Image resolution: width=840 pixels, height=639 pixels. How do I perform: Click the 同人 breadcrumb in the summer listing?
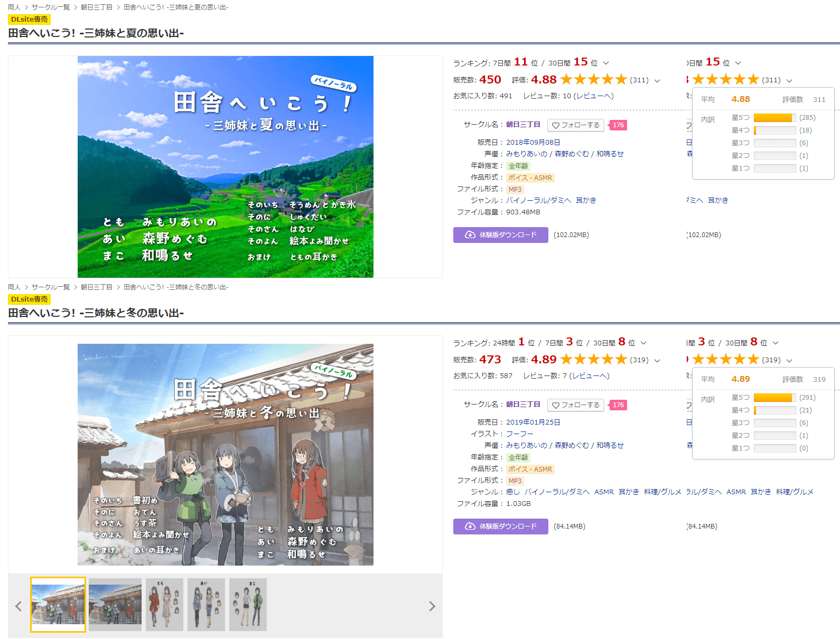coord(14,7)
